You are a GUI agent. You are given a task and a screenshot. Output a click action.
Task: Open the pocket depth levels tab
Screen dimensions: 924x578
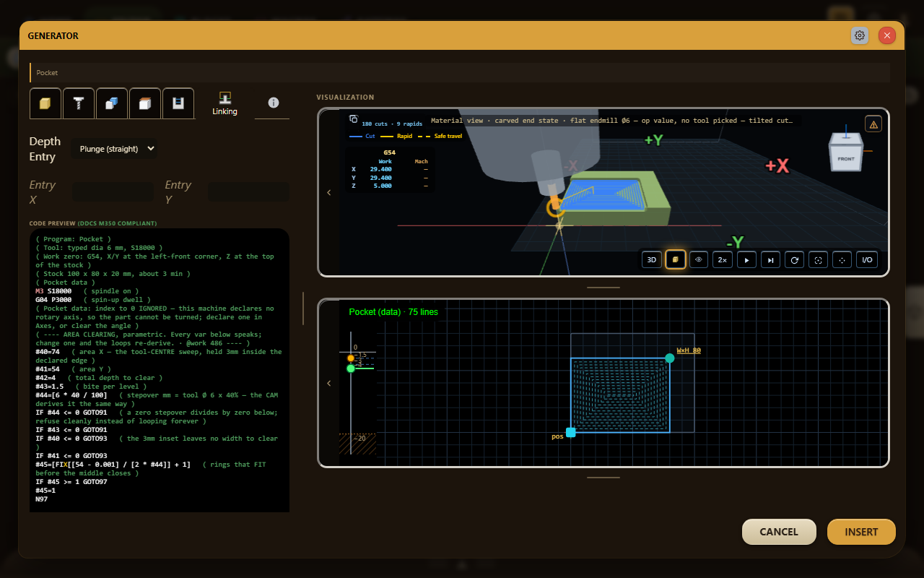[178, 103]
